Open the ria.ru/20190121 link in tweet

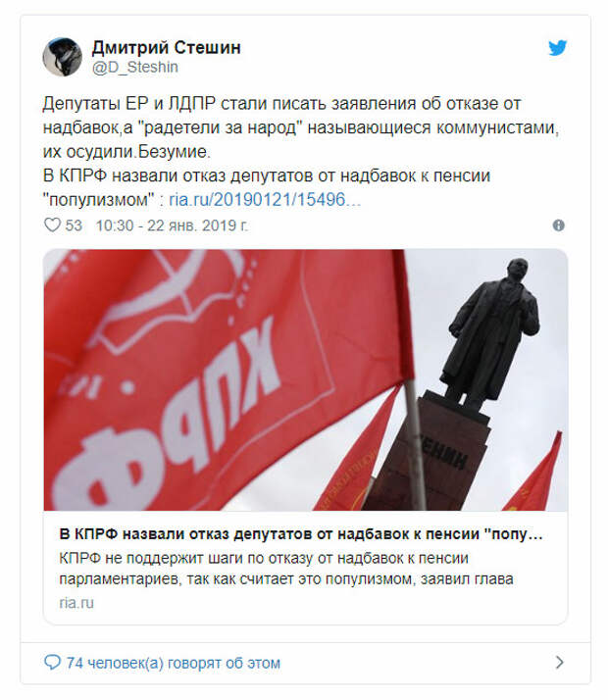265,200
